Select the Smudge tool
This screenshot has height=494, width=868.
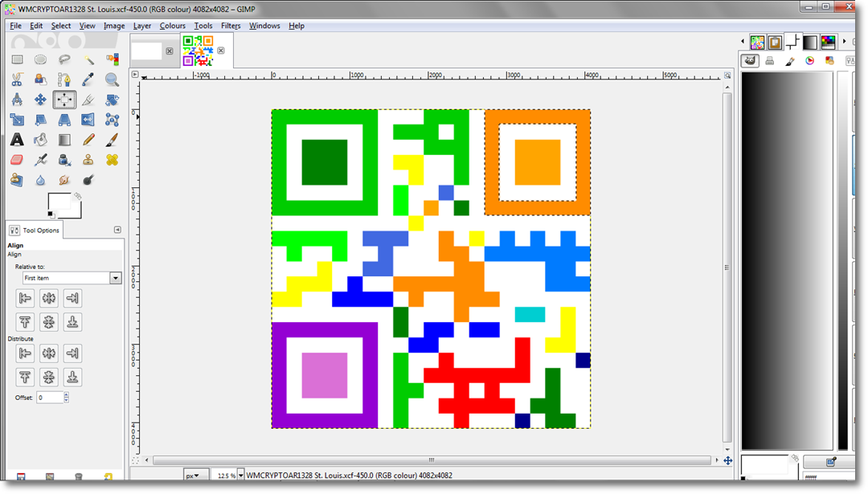tap(64, 180)
